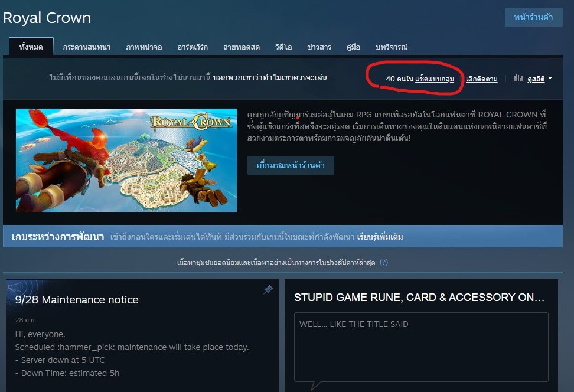This screenshot has height=392, width=574.
Task: Open the หน้าร้านค้า store page button
Action: click(533, 17)
